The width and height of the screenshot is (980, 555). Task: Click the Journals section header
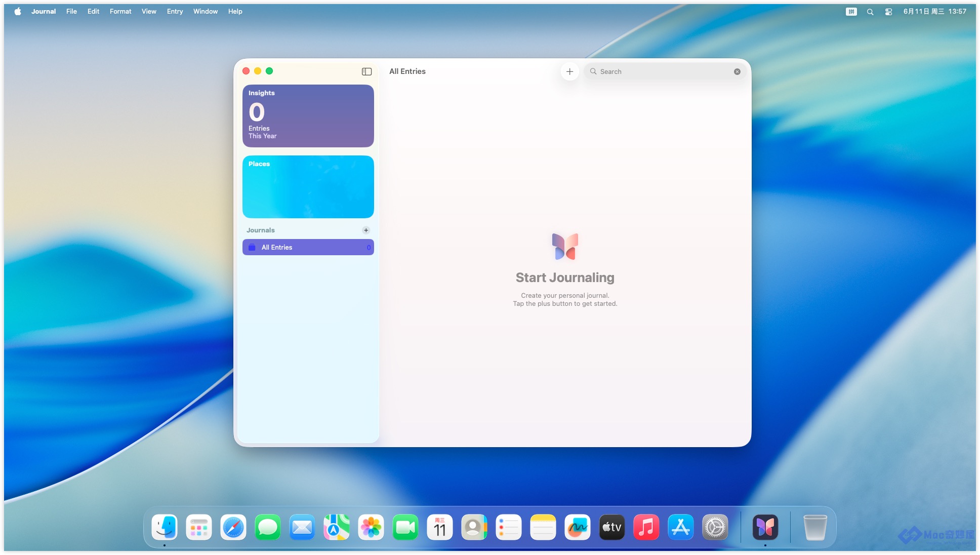click(261, 230)
